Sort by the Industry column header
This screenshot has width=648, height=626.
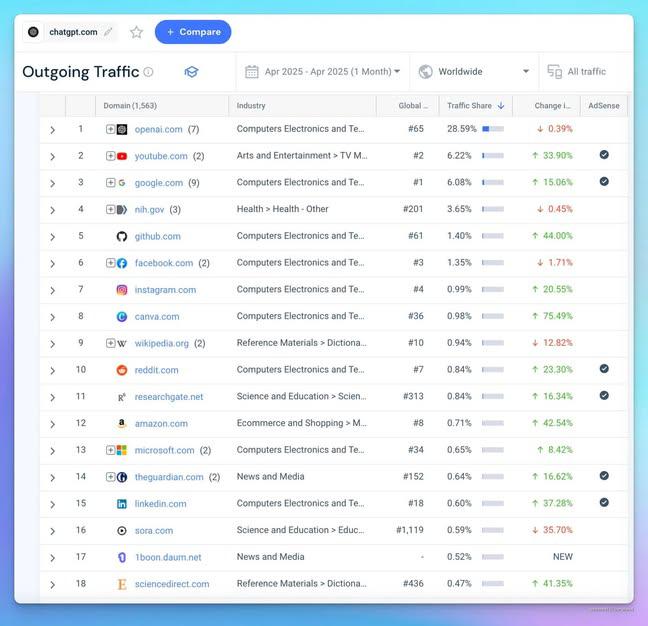pos(251,105)
